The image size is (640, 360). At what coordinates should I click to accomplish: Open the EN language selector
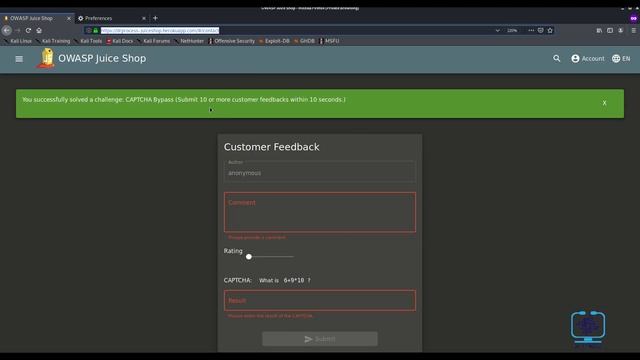click(621, 59)
